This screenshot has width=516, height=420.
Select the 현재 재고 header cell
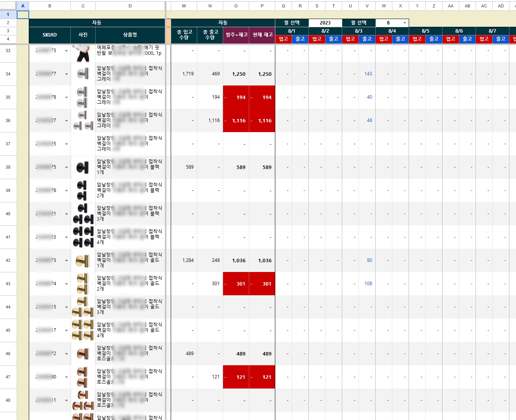[262, 35]
